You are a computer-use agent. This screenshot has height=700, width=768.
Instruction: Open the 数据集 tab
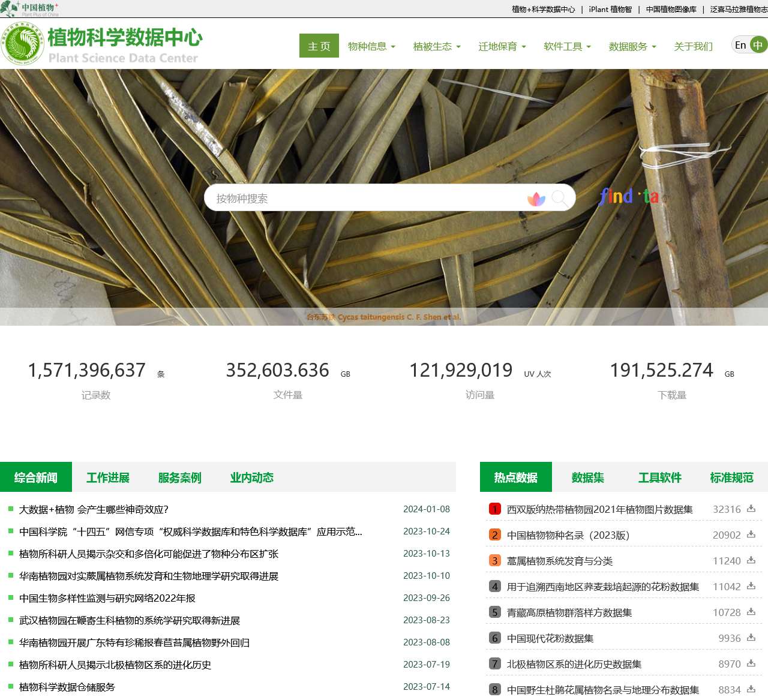[587, 477]
